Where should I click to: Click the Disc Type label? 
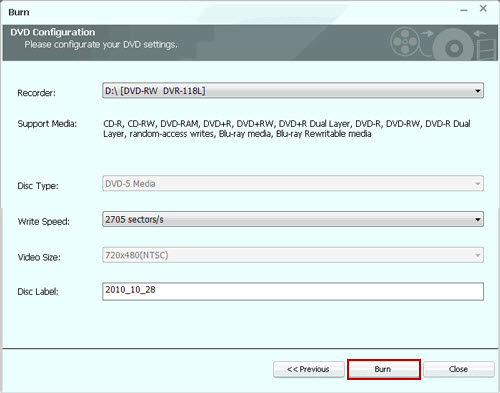tap(38, 186)
